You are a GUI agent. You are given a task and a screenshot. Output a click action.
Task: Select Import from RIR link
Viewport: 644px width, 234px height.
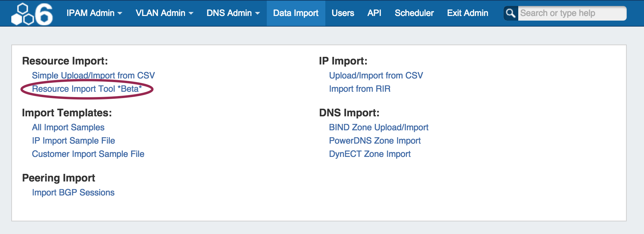tap(360, 89)
